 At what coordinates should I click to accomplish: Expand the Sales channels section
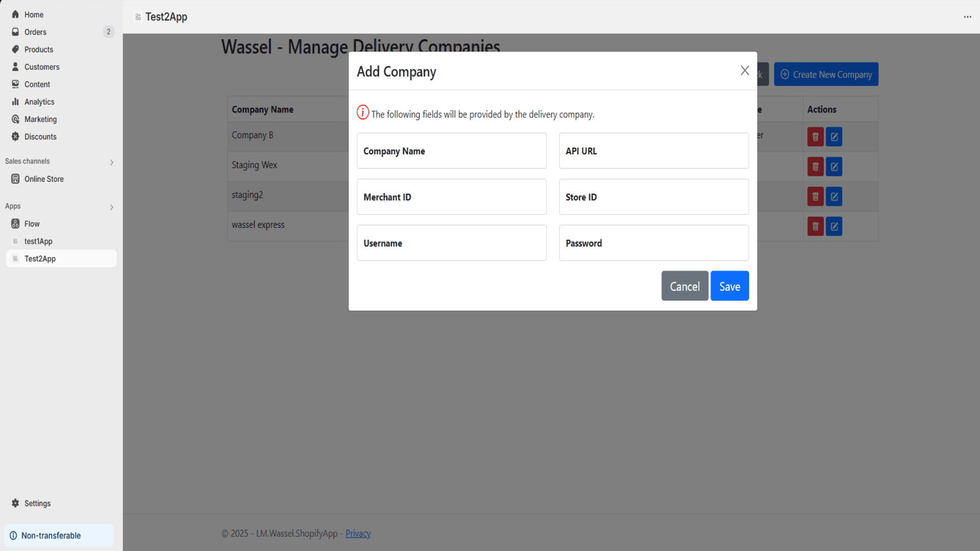[x=111, y=162]
